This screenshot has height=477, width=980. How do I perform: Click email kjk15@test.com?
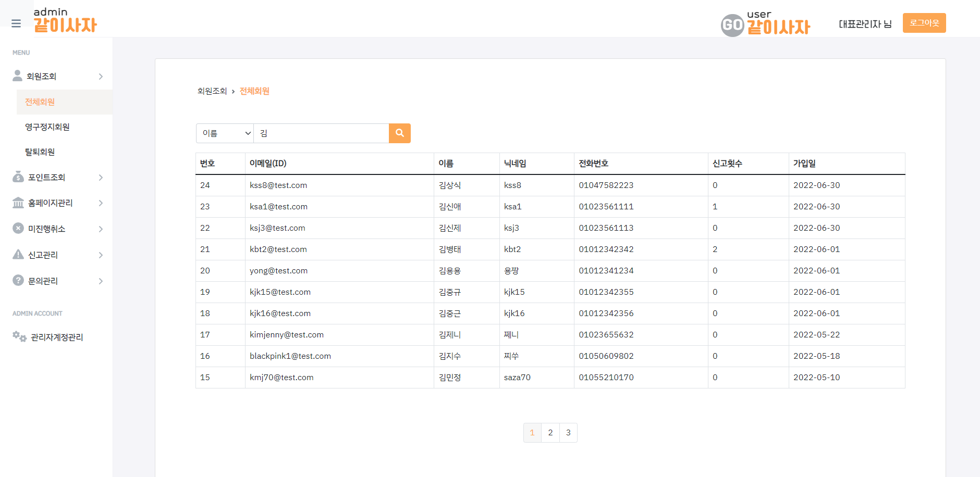pos(280,292)
